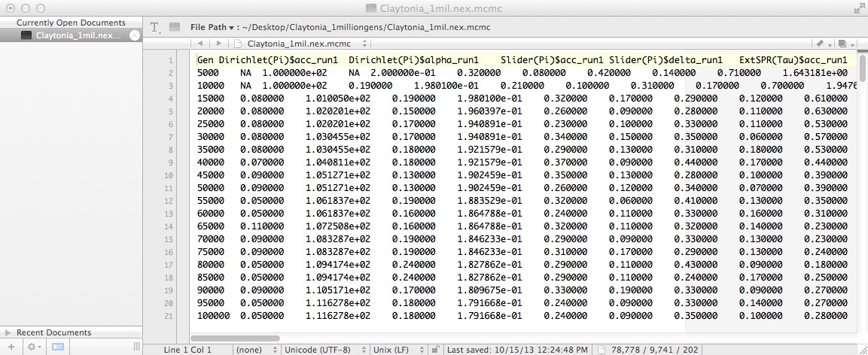Click the document icon beside File Path

point(175,27)
